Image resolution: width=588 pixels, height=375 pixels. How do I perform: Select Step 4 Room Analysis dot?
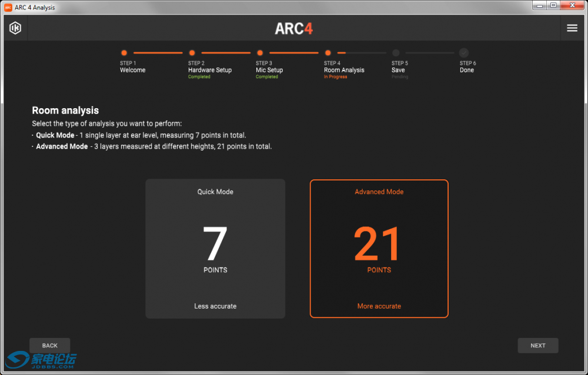pos(328,53)
